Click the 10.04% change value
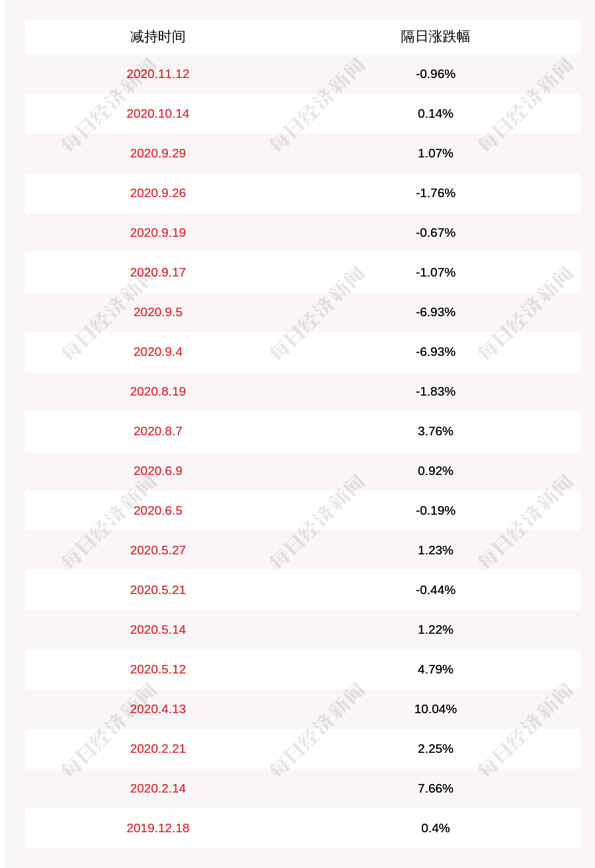The width and height of the screenshot is (595, 868). point(436,709)
